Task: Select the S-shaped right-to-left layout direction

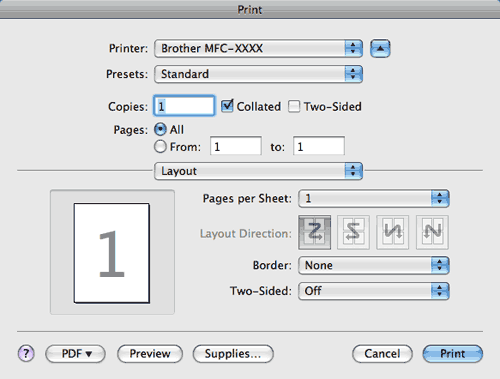Action: 353,232
